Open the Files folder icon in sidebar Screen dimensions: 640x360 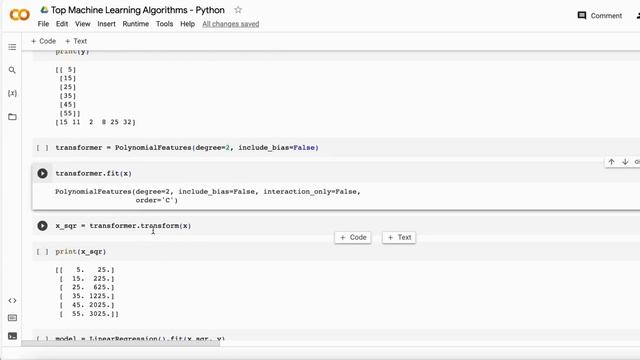(12, 117)
